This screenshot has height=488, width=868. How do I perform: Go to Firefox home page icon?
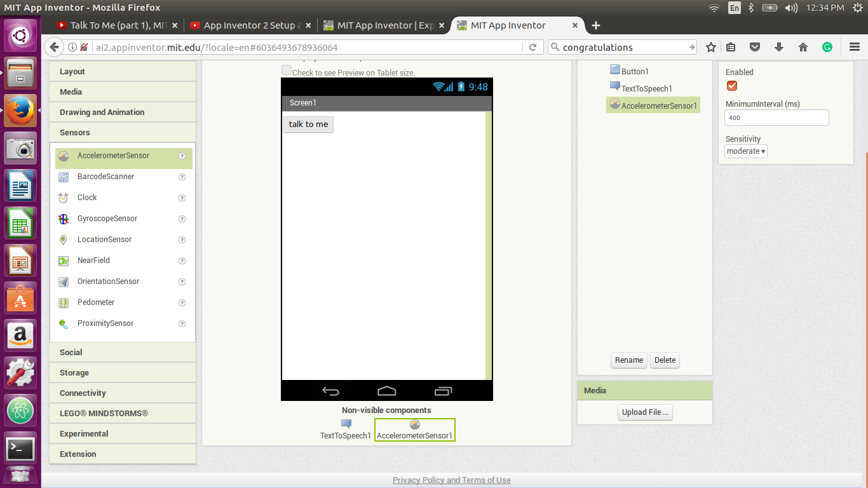[803, 47]
